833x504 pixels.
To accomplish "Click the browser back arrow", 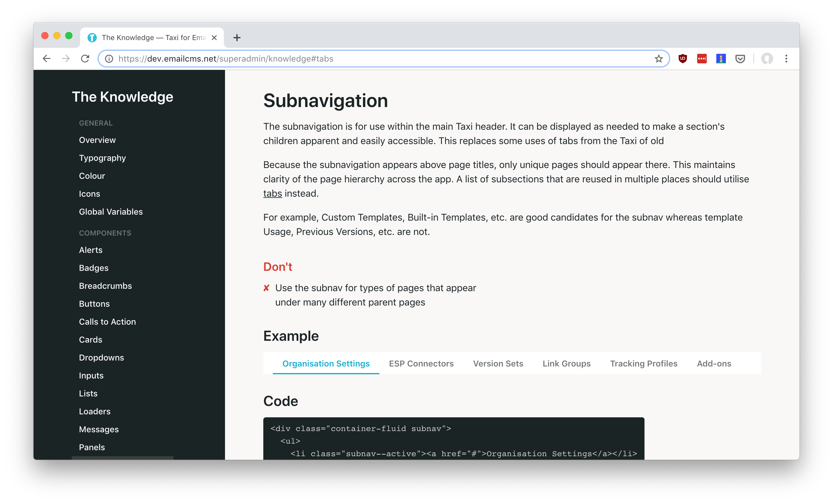I will coord(47,59).
